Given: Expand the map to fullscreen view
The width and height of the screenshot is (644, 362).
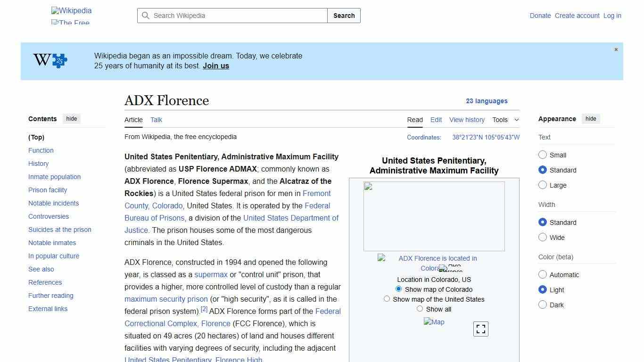Looking at the screenshot, I should pyautogui.click(x=480, y=329).
